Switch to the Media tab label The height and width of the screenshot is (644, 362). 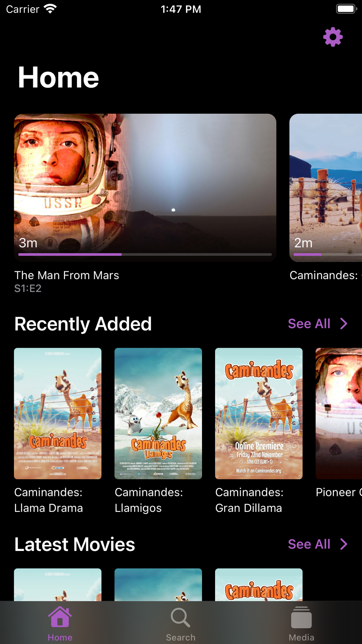[x=301, y=637]
